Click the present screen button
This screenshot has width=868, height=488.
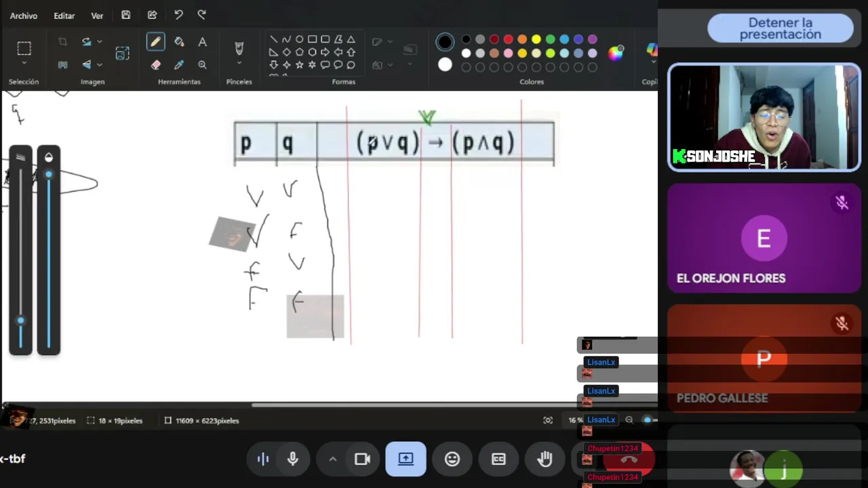pos(406,459)
